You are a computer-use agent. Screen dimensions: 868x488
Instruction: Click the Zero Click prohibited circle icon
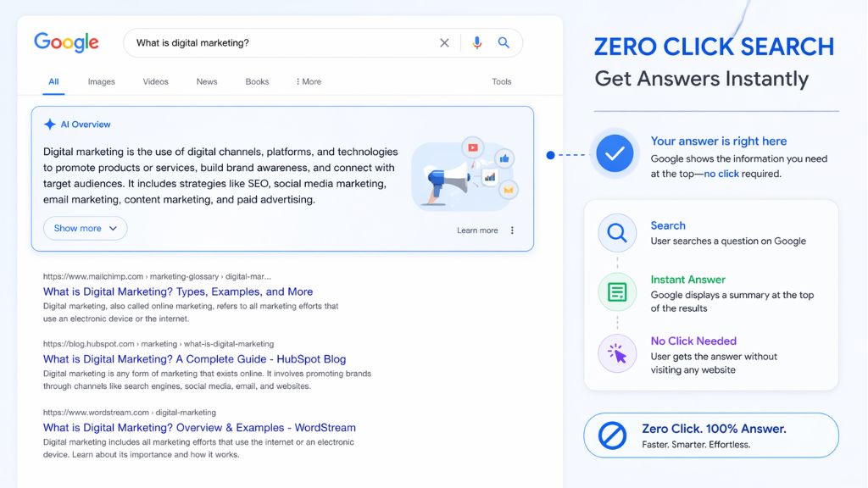612,435
